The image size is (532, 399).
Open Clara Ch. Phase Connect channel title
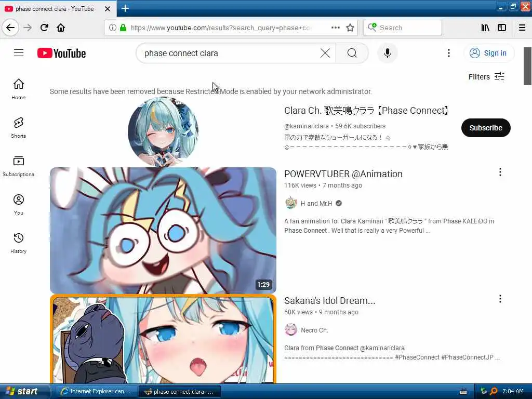point(367,111)
